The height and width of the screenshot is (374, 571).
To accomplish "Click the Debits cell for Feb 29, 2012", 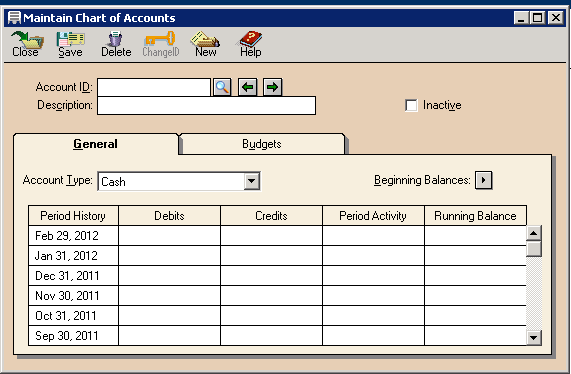I will [x=169, y=236].
